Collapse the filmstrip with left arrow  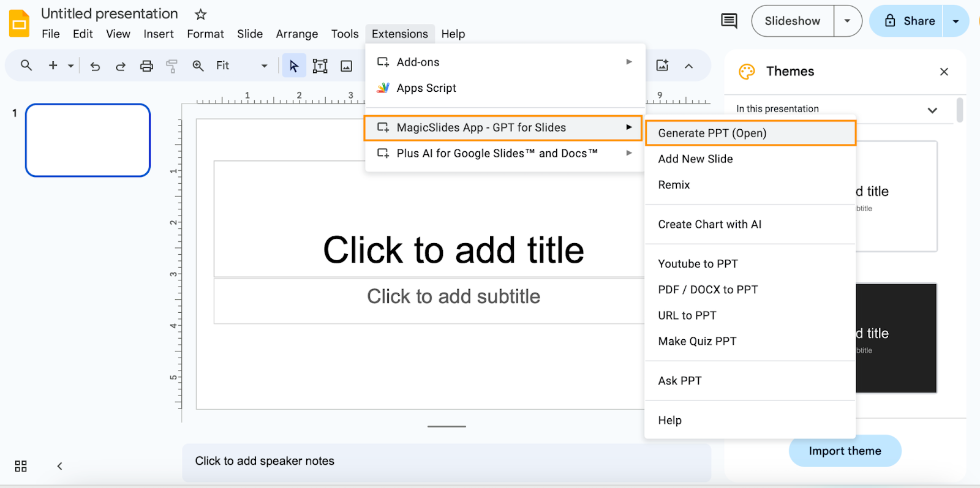[x=59, y=466]
